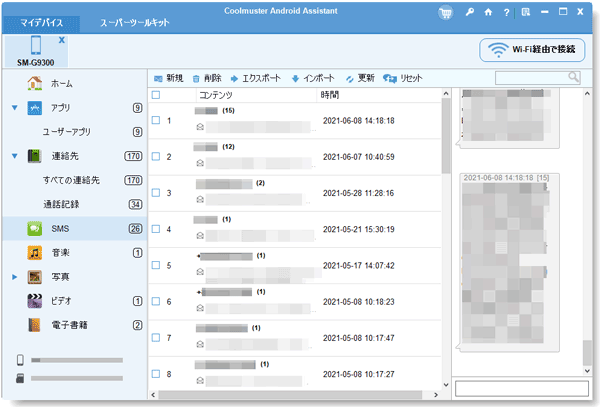Image resolution: width=600 pixels, height=407 pixels.
Task: Open the help question mark icon
Action: [x=506, y=12]
